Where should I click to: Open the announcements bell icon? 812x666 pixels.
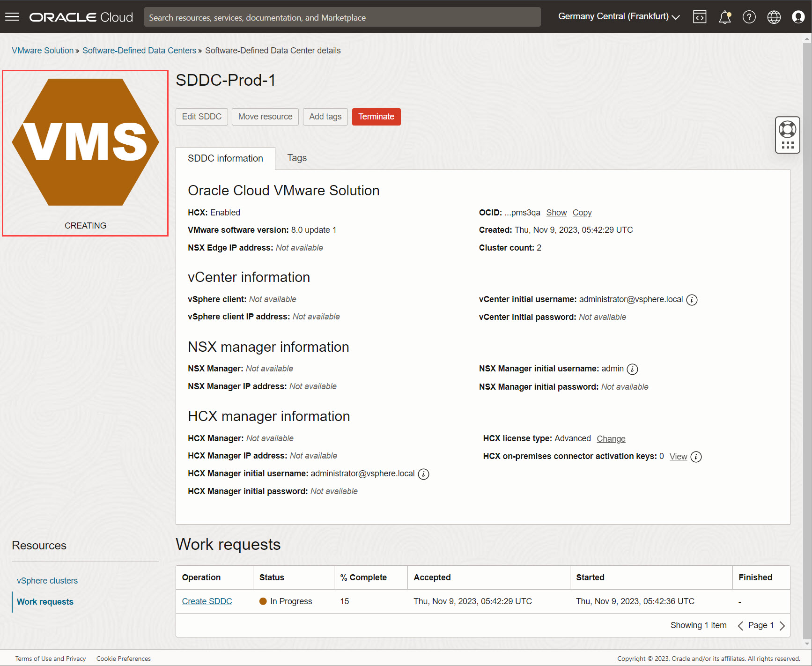[725, 17]
